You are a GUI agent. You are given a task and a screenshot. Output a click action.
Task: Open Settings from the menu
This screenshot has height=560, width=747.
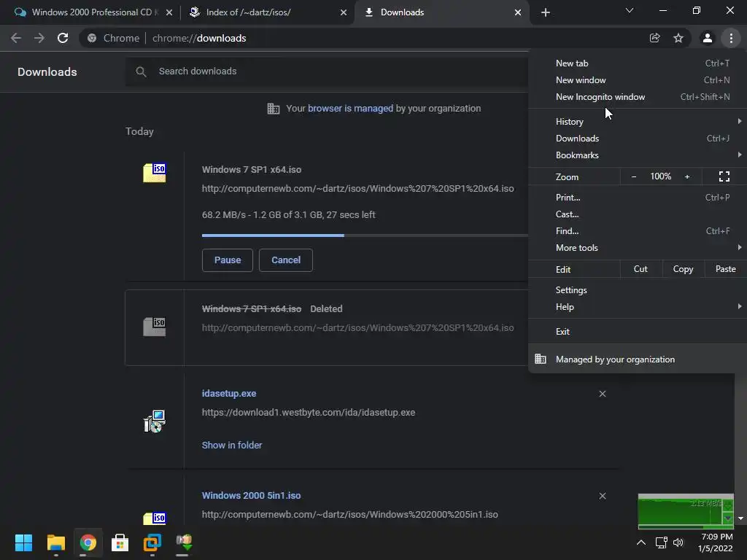pos(638,290)
